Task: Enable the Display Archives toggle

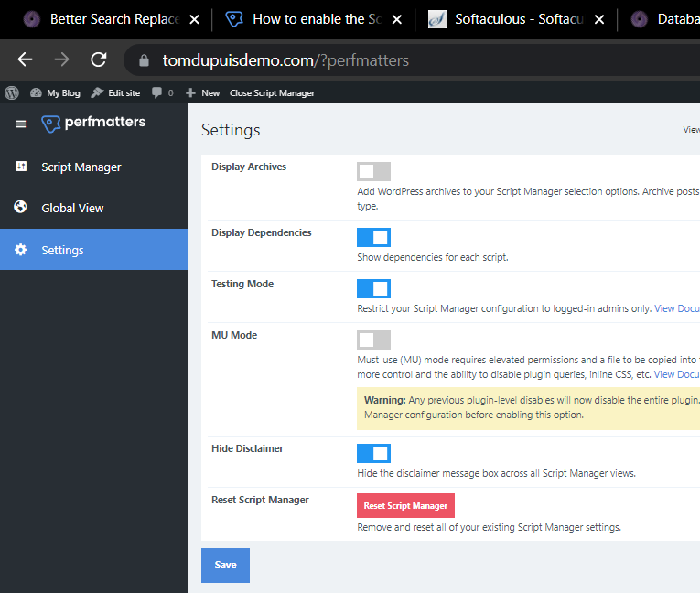Action: tap(373, 171)
